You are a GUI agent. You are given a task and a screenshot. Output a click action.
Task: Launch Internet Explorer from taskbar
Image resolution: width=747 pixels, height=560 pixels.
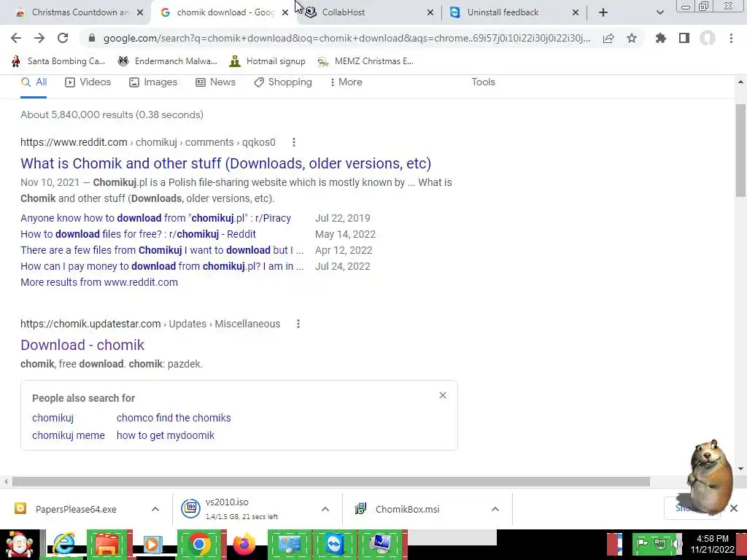click(63, 544)
